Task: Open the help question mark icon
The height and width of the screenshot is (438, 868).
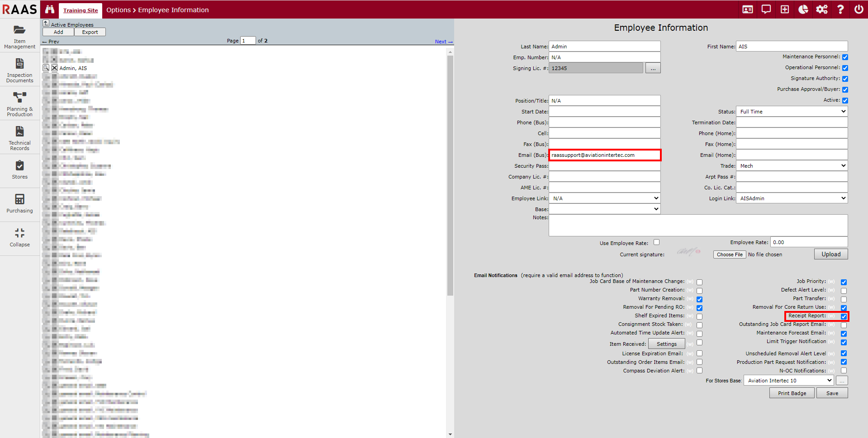Action: click(x=840, y=9)
